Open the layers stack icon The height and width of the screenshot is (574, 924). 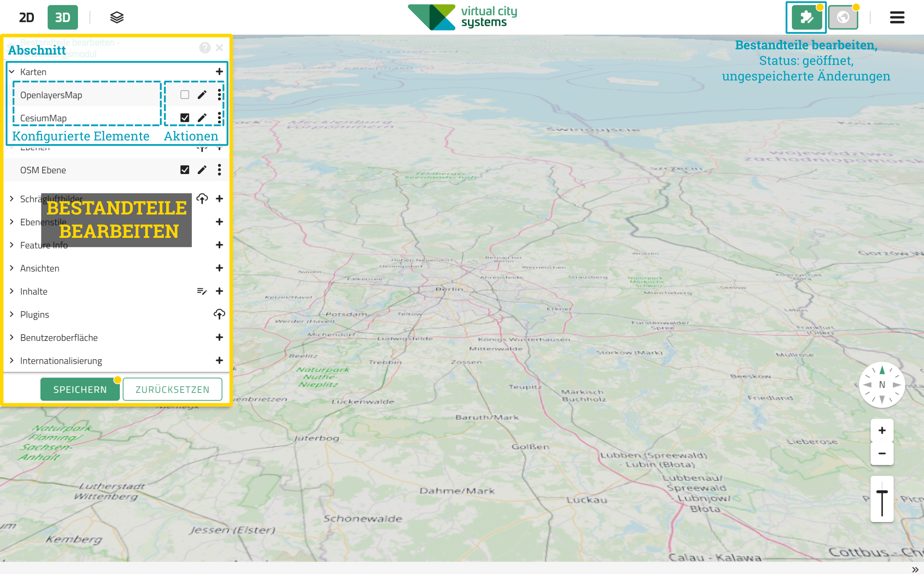pos(117,18)
